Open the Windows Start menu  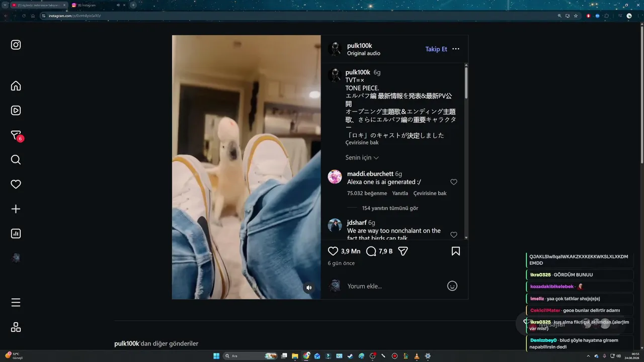click(216, 356)
